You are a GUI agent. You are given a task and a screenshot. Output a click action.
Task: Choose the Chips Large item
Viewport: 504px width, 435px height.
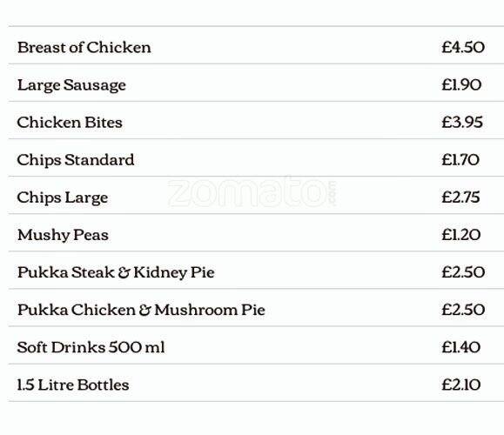(x=63, y=197)
